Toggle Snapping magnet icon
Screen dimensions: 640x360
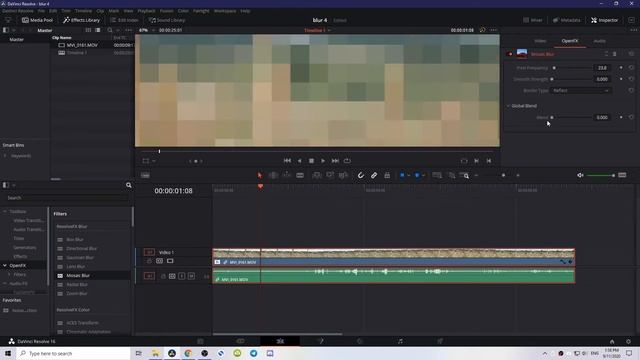(361, 176)
